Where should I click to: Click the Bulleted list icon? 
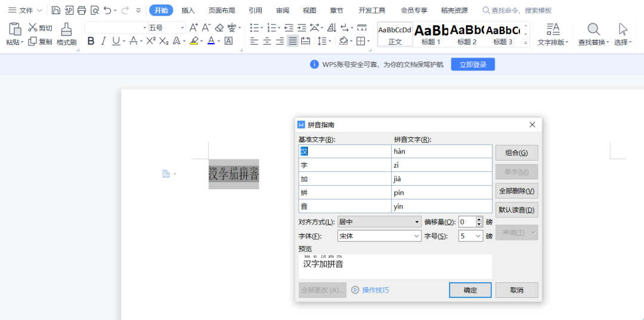tap(255, 28)
